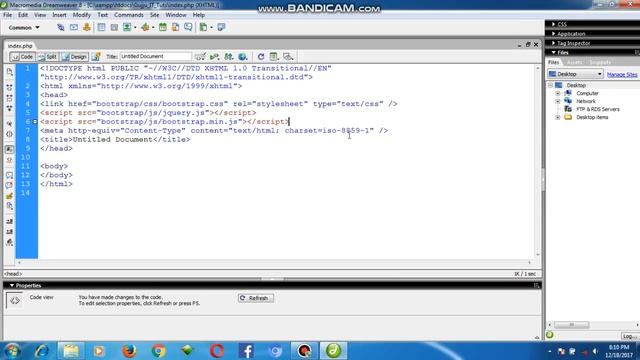This screenshot has width=640, height=360.
Task: Click Open Documents in the coding toolbar
Action: pyautogui.click(x=9, y=72)
